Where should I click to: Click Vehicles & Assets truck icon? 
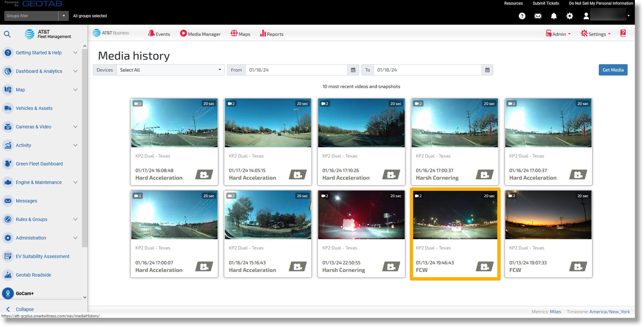point(8,108)
